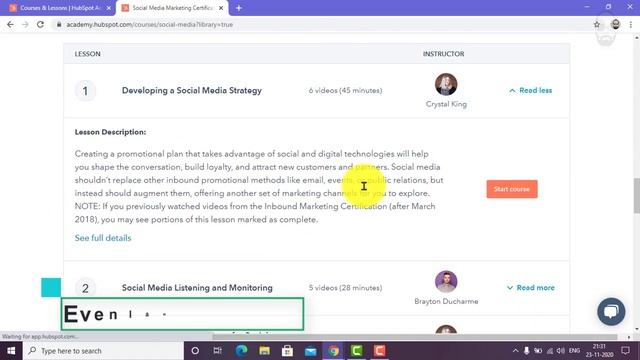The width and height of the screenshot is (640, 360).
Task: View site info via the padlock icon
Action: pos(59,24)
